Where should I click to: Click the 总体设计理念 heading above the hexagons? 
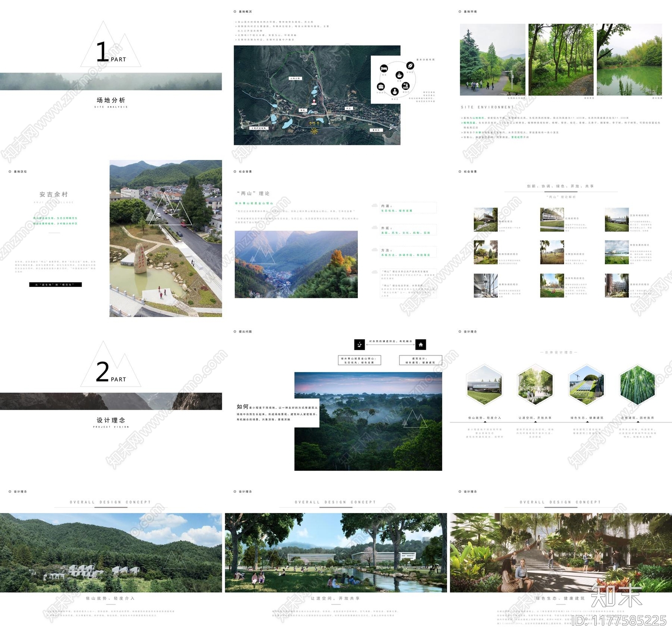coord(559,352)
